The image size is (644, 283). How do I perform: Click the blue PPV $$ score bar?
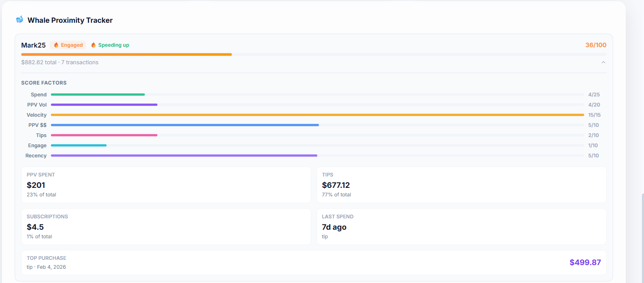point(185,125)
